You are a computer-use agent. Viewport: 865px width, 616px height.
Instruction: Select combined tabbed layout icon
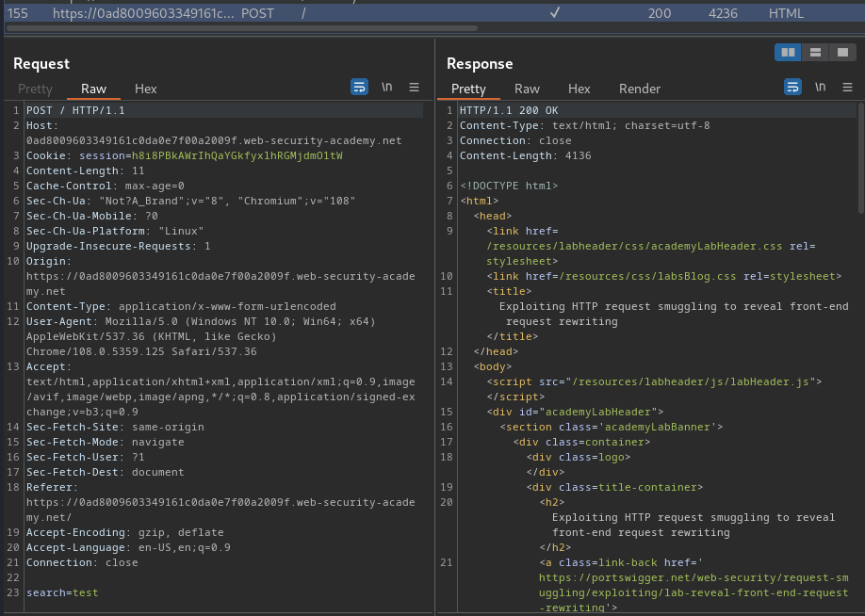842,53
